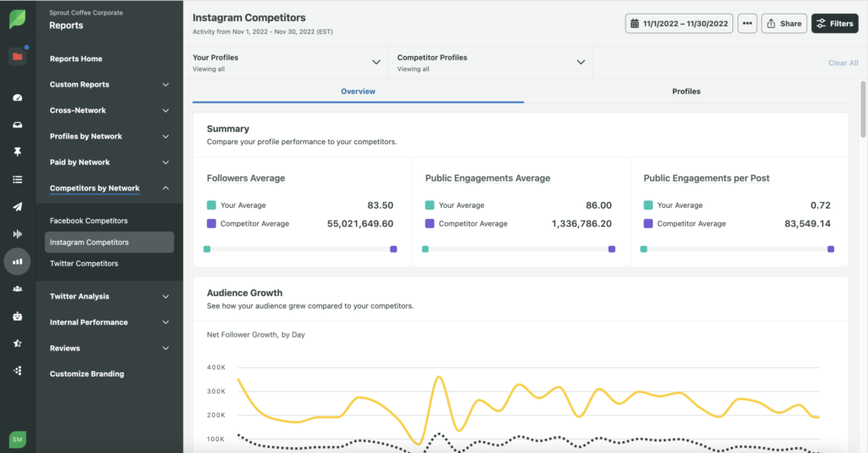Open Facebook Competitors report
Screen dimensions: 868x453
coord(88,221)
